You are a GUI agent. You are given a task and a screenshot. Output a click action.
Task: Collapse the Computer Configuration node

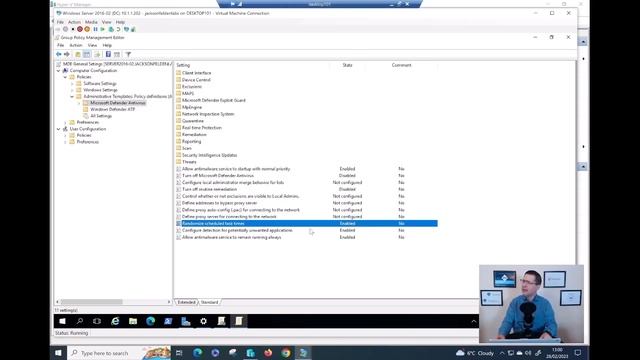point(58,71)
